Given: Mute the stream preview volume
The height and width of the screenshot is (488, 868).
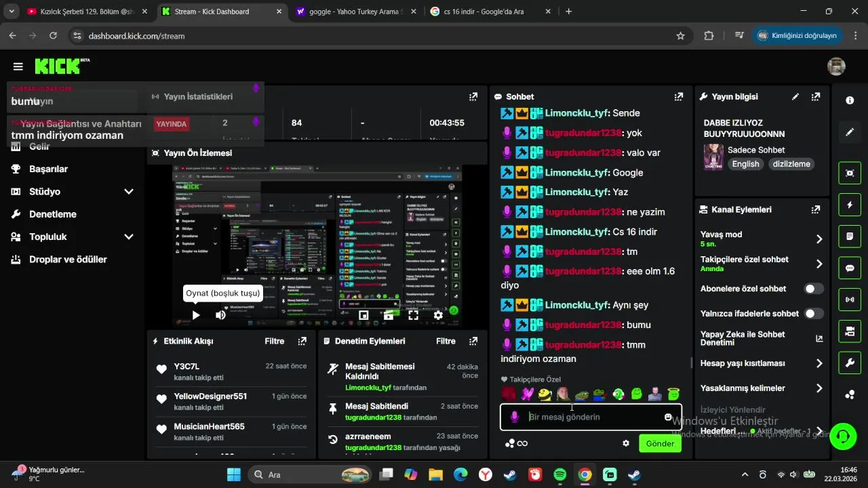Looking at the screenshot, I should click(x=220, y=315).
